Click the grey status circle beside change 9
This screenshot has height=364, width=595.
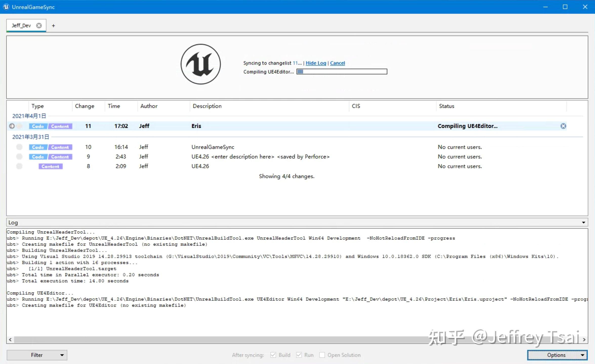pyautogui.click(x=19, y=157)
